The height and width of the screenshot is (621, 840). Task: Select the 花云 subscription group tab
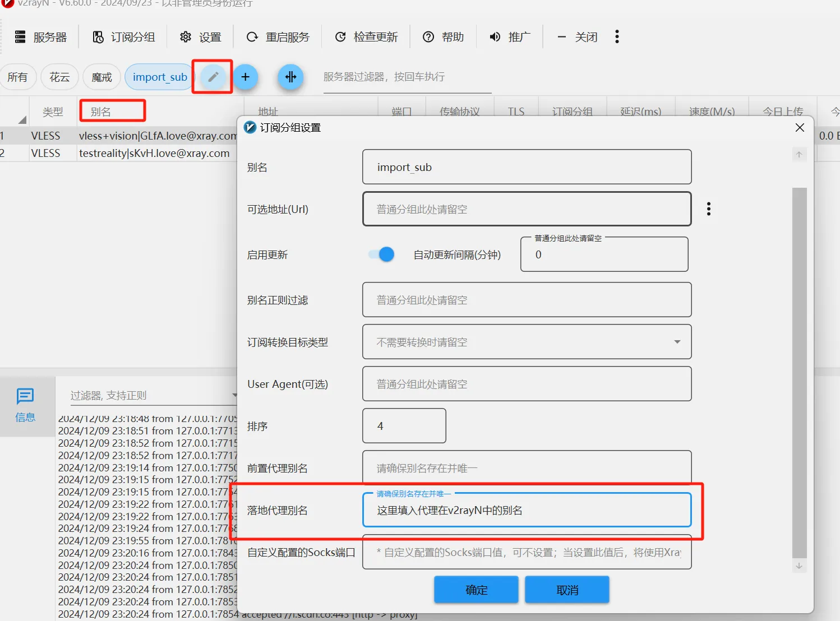(x=59, y=77)
